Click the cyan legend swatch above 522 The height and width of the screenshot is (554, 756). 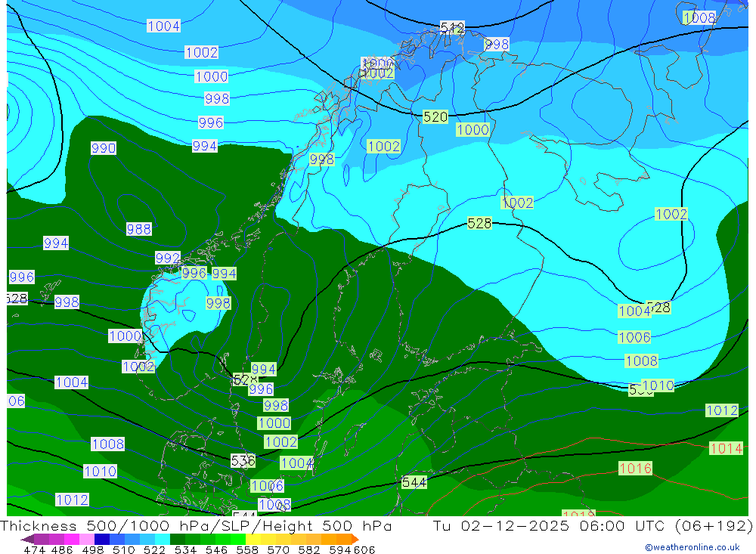tap(163, 539)
